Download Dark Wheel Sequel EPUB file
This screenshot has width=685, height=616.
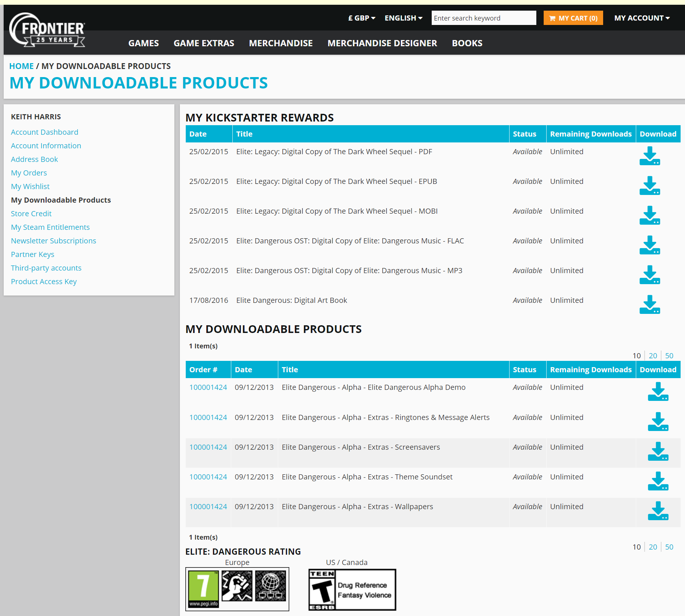coord(649,185)
